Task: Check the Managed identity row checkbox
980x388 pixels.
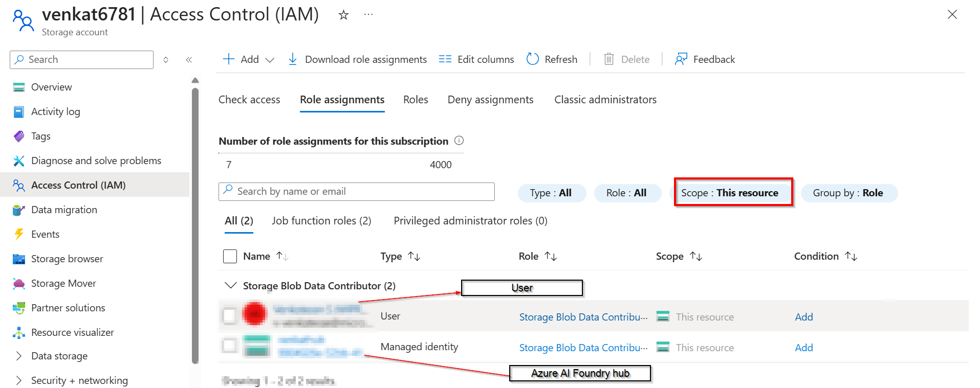Action: pyautogui.click(x=229, y=346)
